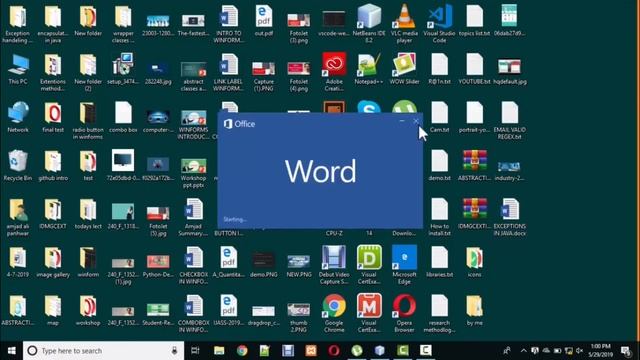Open Notepad++ desktop shortcut
This screenshot has width=640, height=360.
369,69
